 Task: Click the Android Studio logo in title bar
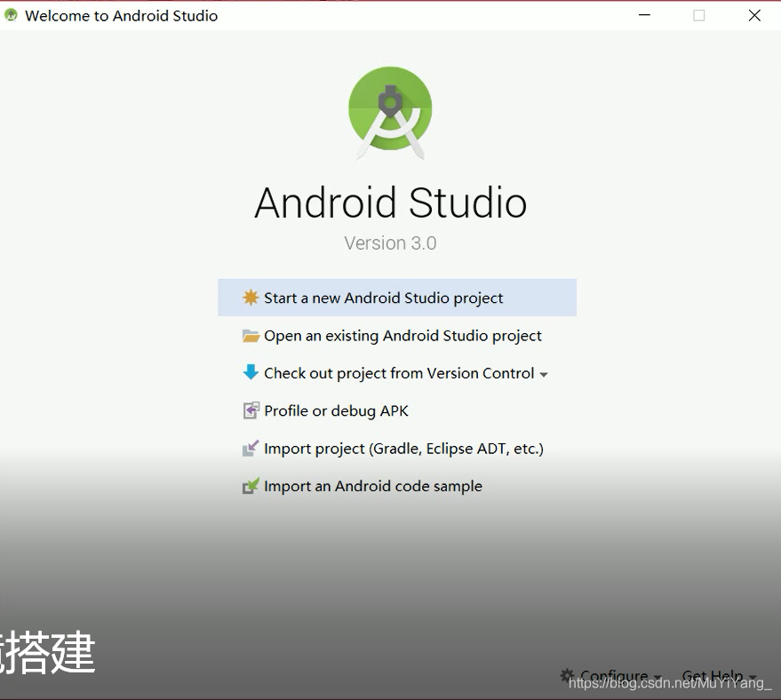click(11, 15)
